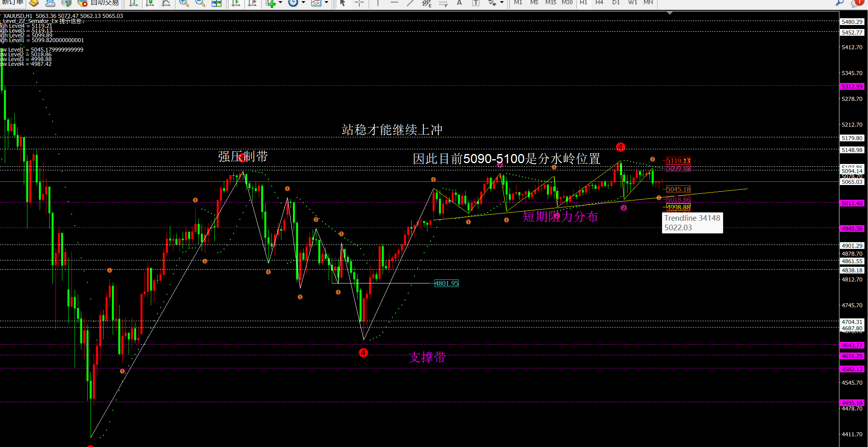Switch to the M15 timeframe

tap(550, 2)
